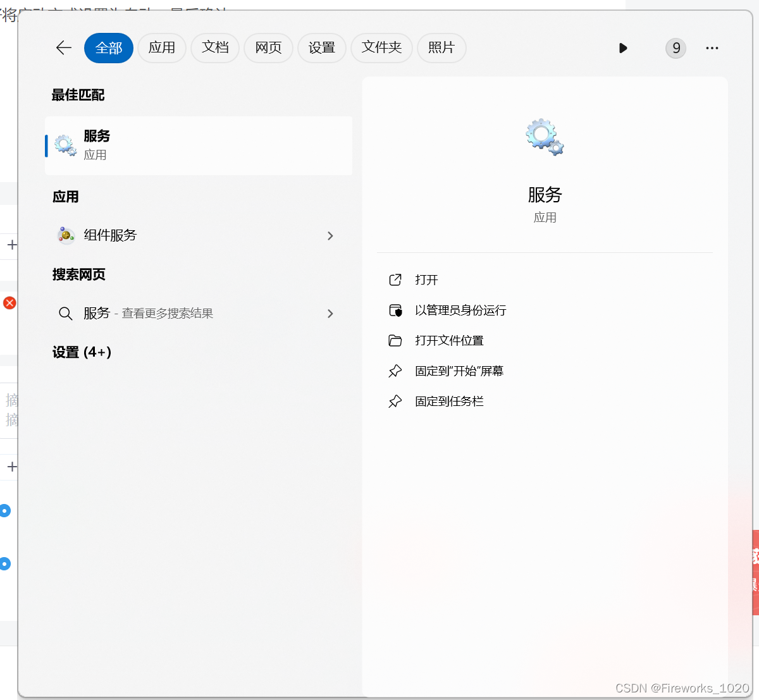The width and height of the screenshot is (759, 700).
Task: Click the 搜索网页 heading
Action: point(78,274)
